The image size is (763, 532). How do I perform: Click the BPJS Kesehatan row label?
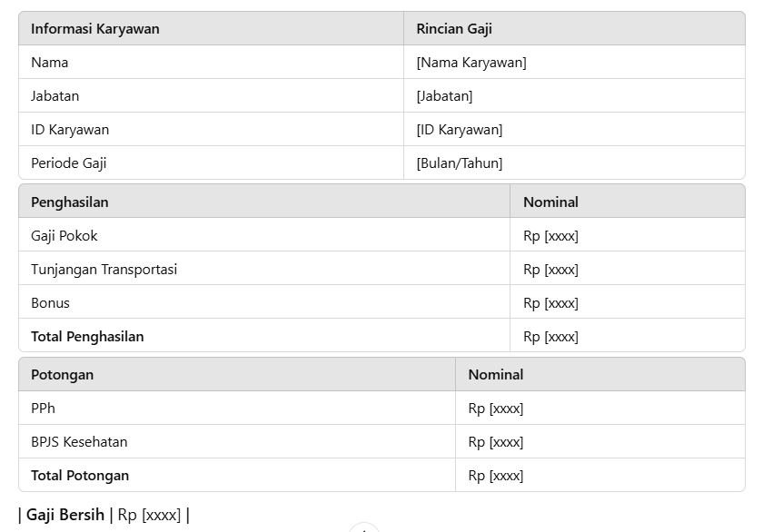[x=79, y=442]
